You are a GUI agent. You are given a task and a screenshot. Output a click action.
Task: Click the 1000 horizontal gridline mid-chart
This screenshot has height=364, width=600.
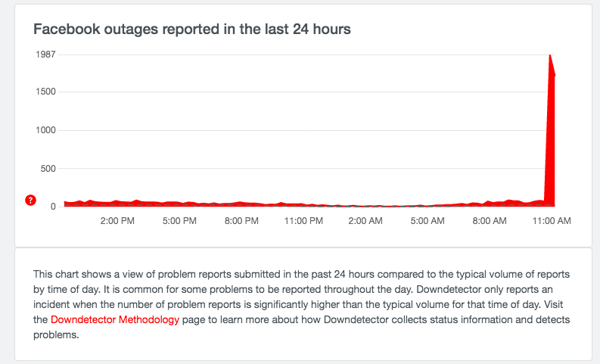click(303, 130)
